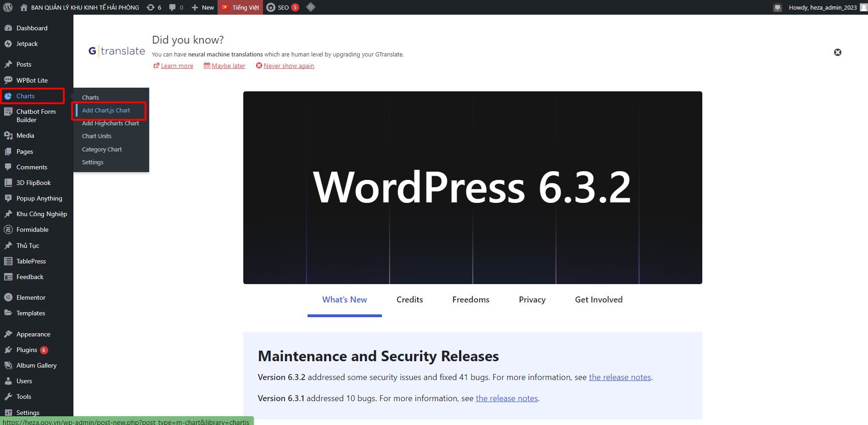Viewport: 868px width, 425px height.
Task: Open the New content dropdown
Action: pos(203,7)
